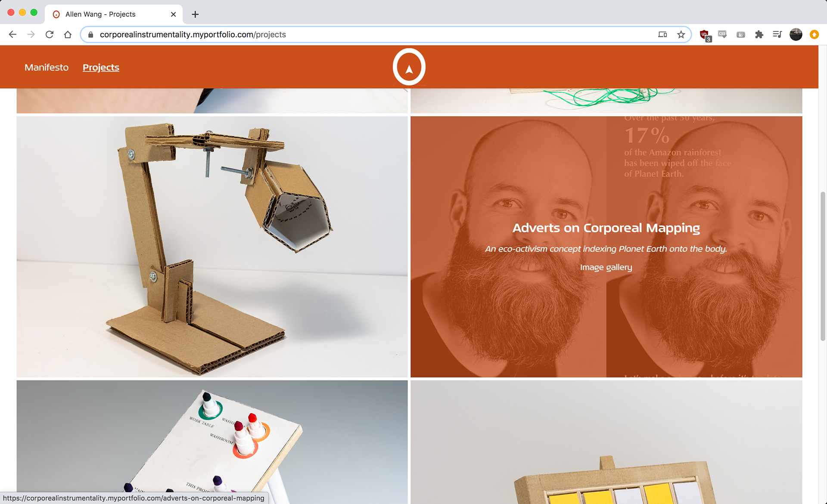Click the orange update indicator icon
Viewport: 827px width, 504px height.
[x=814, y=34]
